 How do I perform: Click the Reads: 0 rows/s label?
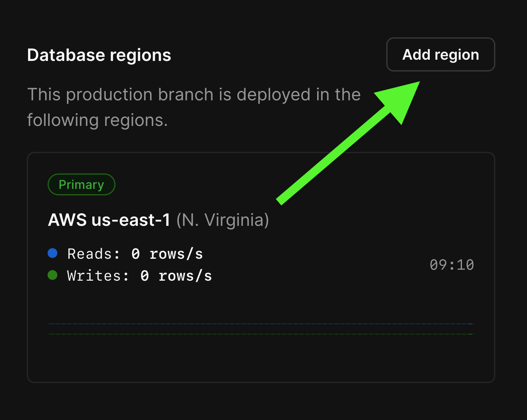134,253
